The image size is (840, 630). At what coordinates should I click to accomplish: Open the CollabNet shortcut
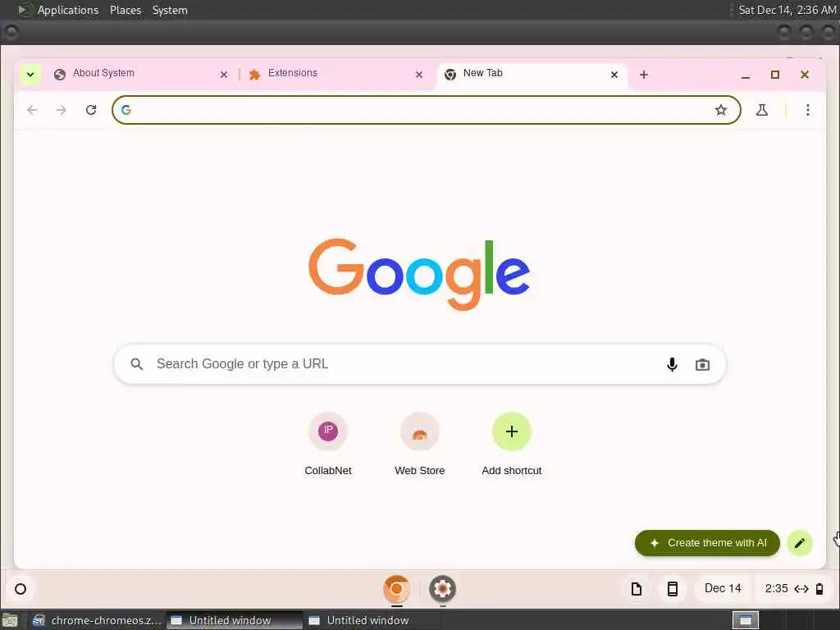coord(328,444)
